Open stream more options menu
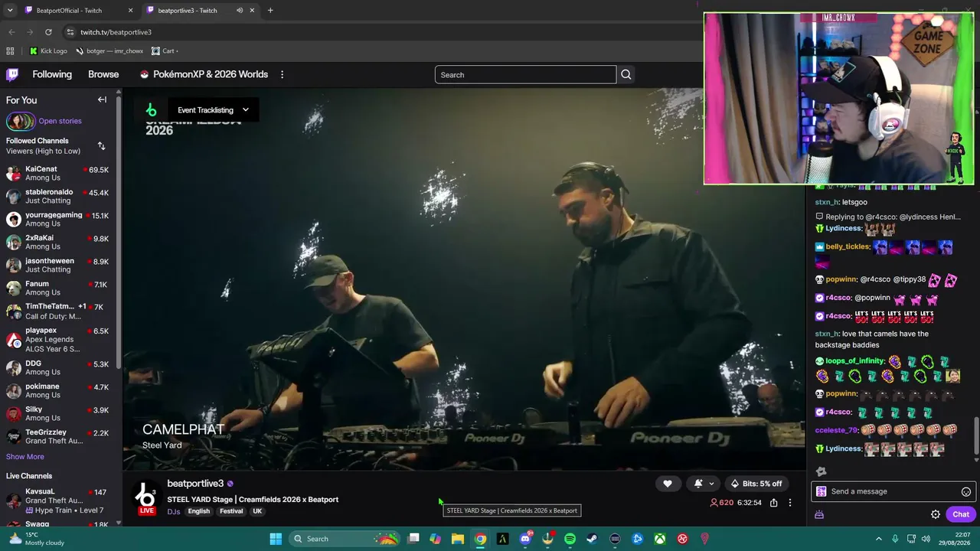The width and height of the screenshot is (980, 551). (790, 503)
